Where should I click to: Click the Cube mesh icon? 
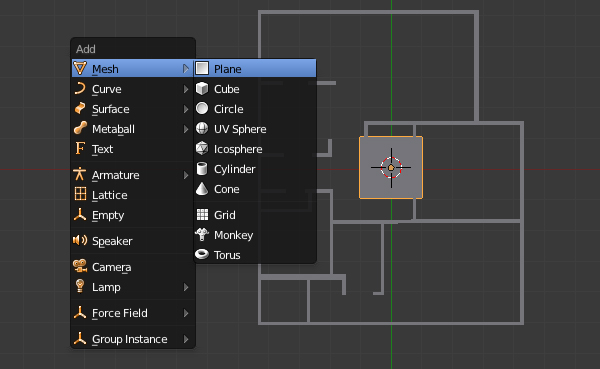pyautogui.click(x=202, y=88)
